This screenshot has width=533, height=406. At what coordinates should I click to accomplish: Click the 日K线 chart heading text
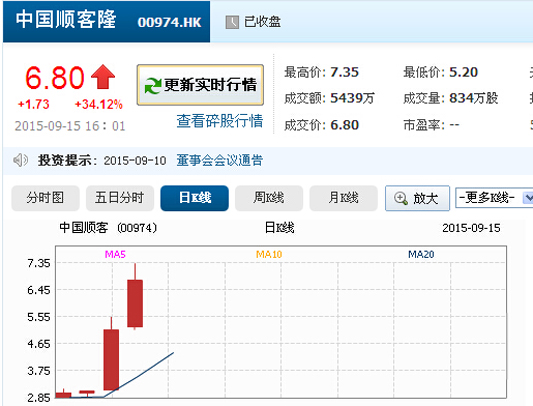(279, 228)
